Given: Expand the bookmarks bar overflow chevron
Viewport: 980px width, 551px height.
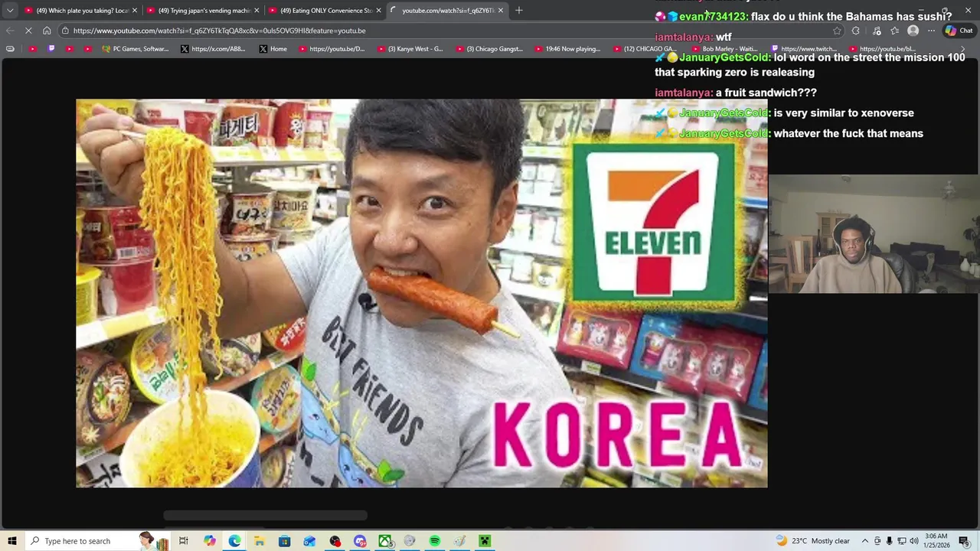Looking at the screenshot, I should pos(963,49).
